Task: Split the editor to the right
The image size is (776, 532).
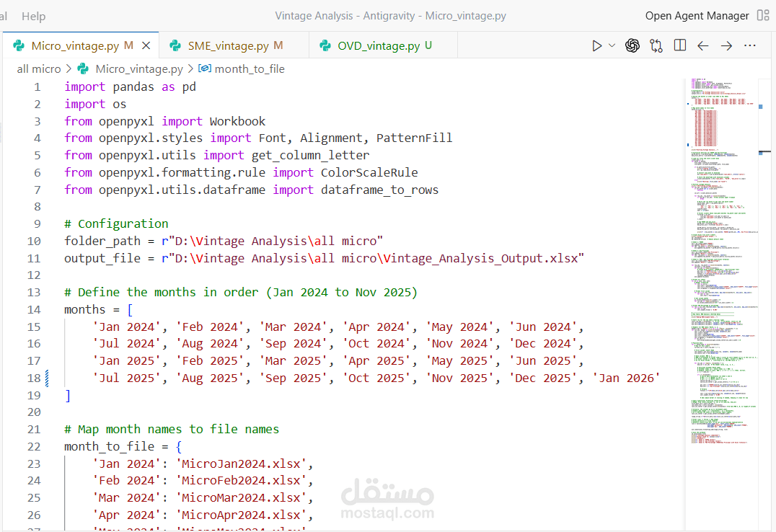Action: point(680,45)
